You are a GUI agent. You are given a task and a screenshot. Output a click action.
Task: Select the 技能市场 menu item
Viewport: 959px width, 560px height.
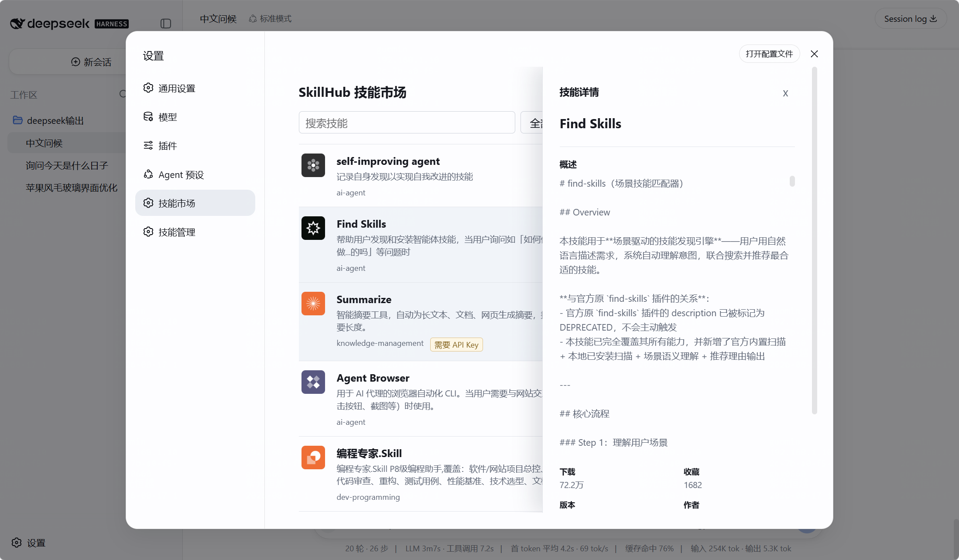pos(195,203)
